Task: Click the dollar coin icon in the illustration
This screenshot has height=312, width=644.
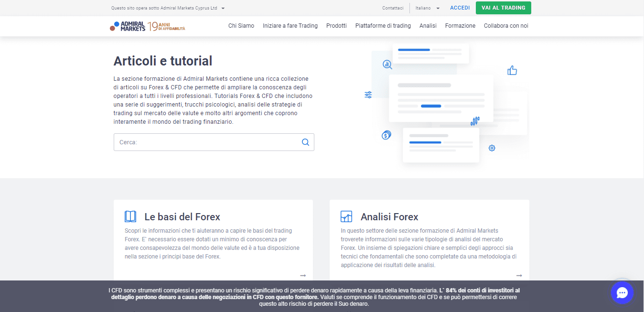Action: tap(386, 135)
